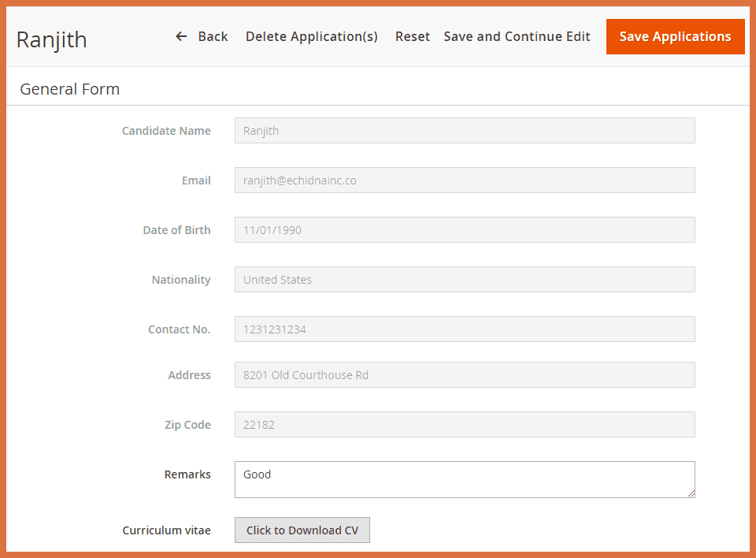This screenshot has width=756, height=558.
Task: Choose Save and Continue Edit
Action: pyautogui.click(x=517, y=36)
